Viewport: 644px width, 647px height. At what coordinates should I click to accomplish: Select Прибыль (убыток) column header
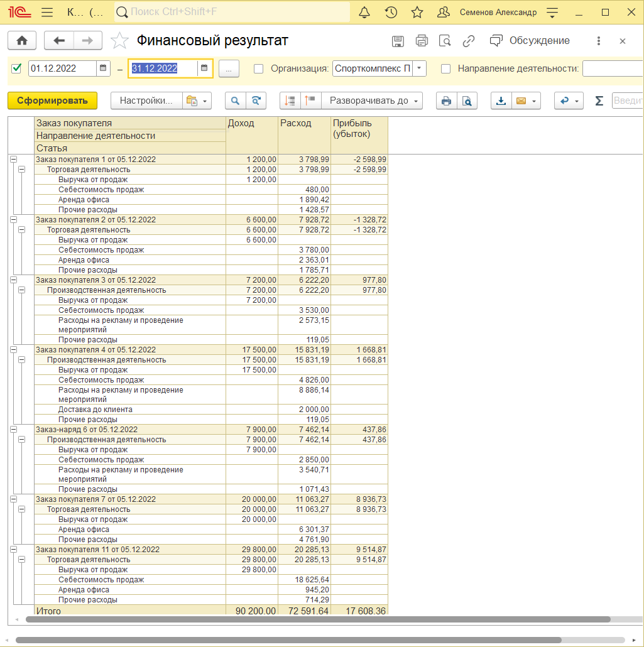[x=359, y=135]
